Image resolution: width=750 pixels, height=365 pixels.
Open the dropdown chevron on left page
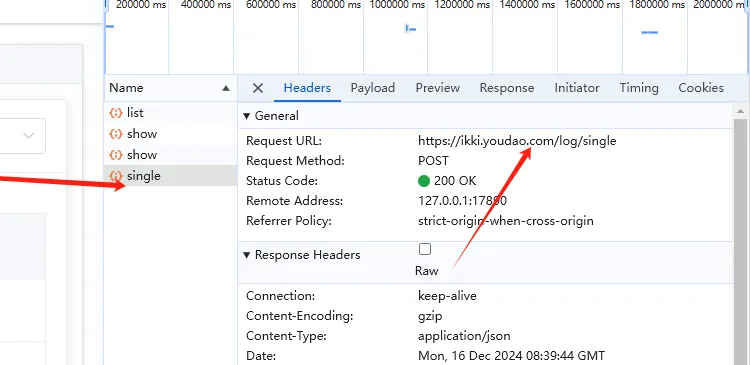[x=29, y=136]
